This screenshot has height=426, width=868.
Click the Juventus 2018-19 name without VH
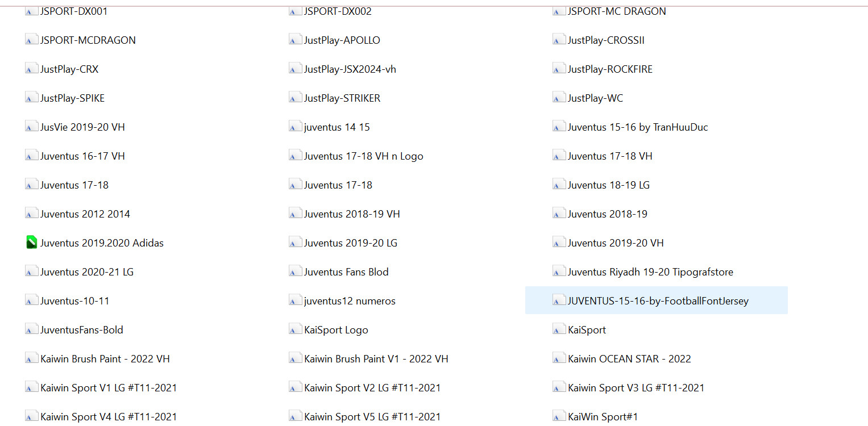pos(608,214)
